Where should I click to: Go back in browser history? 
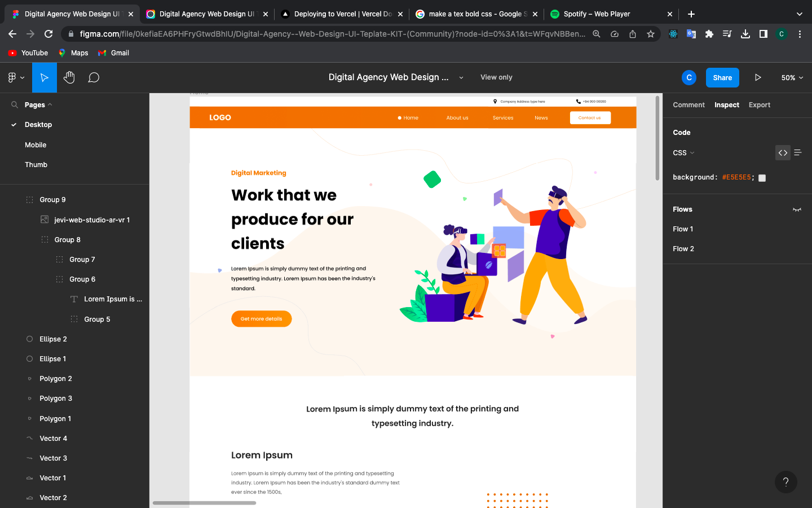coord(12,34)
